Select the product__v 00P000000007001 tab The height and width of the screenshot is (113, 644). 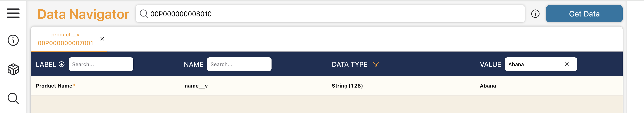65,39
